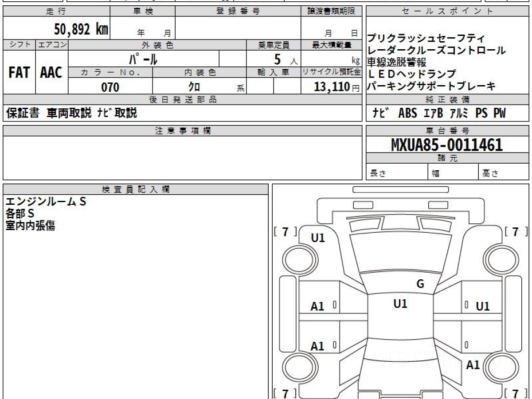The image size is (532, 399).
Task: Click the 輸入車 header cell
Action: [x=274, y=72]
